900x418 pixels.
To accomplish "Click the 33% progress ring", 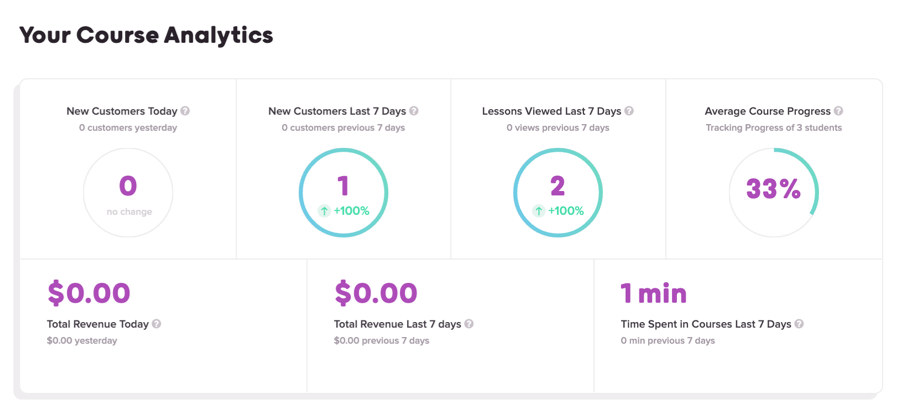I will [x=773, y=193].
